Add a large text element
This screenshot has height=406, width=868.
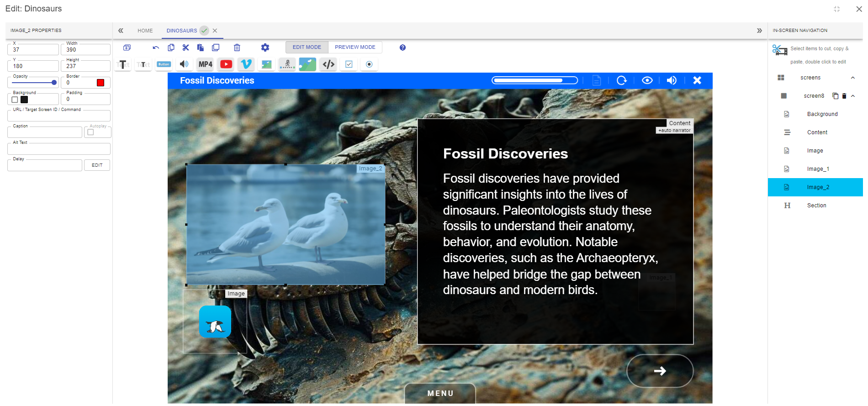tap(123, 64)
